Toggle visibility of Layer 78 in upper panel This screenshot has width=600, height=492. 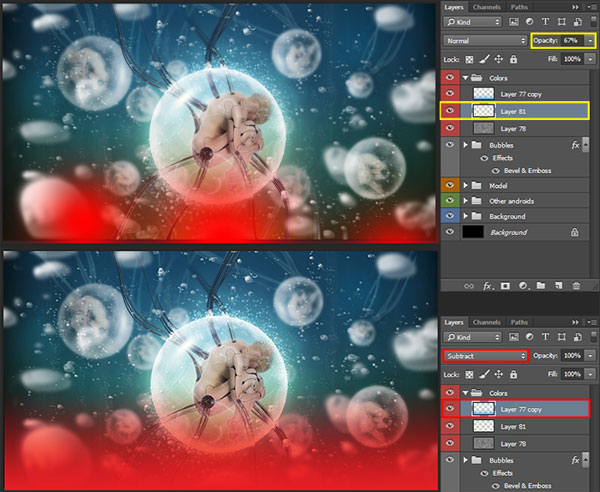[x=450, y=128]
